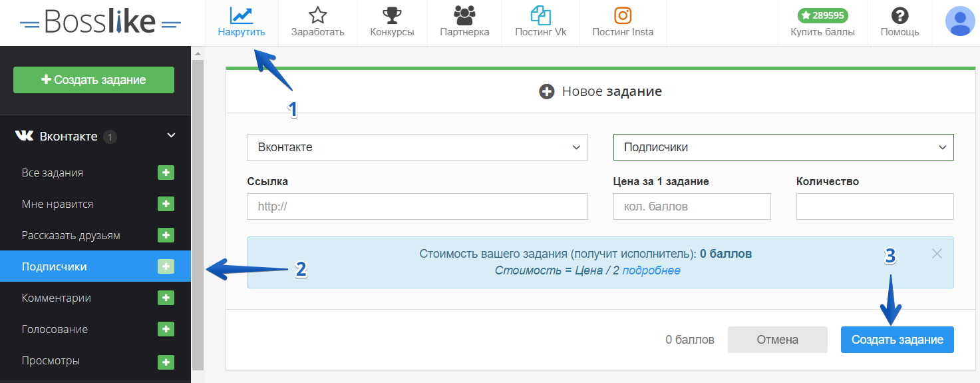Collapse the Вконтакте sidebar section chevron
The height and width of the screenshot is (383, 980).
click(x=171, y=135)
